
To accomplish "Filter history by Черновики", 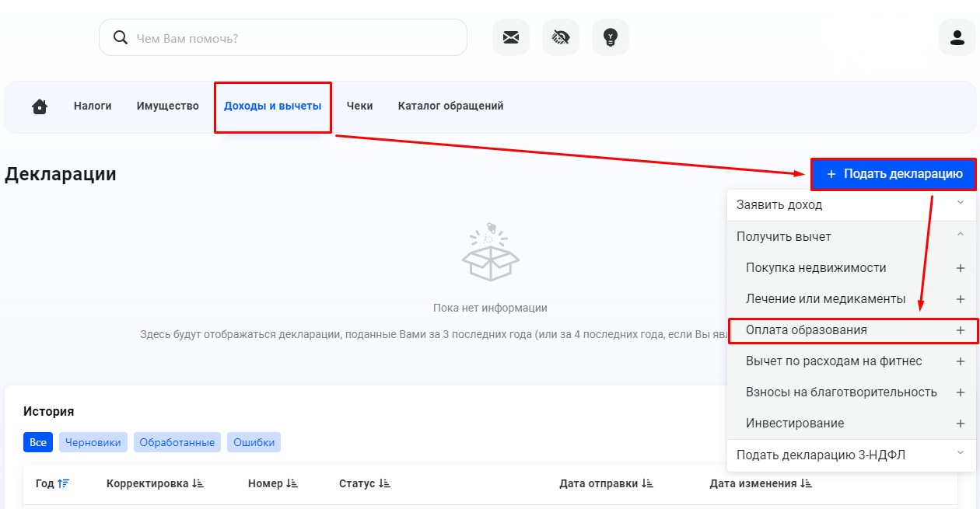I will [x=93, y=442].
